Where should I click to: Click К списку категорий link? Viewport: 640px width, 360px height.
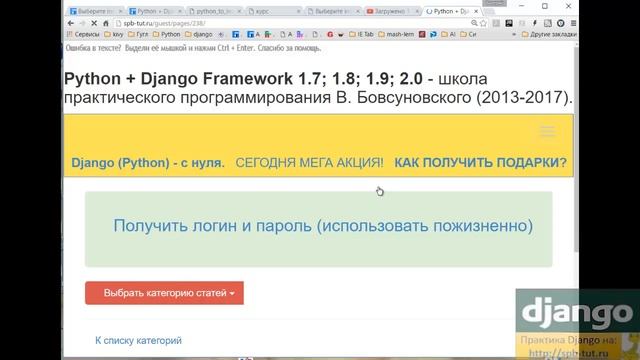click(x=138, y=340)
